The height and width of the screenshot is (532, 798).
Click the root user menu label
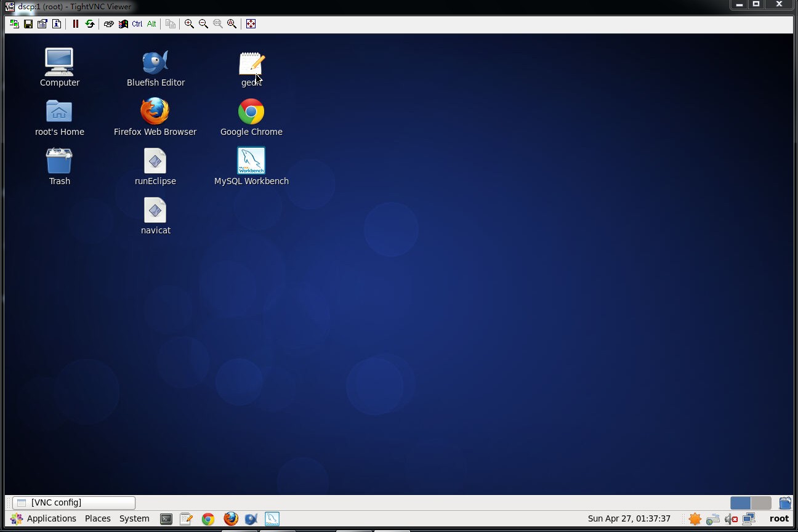tap(779, 518)
